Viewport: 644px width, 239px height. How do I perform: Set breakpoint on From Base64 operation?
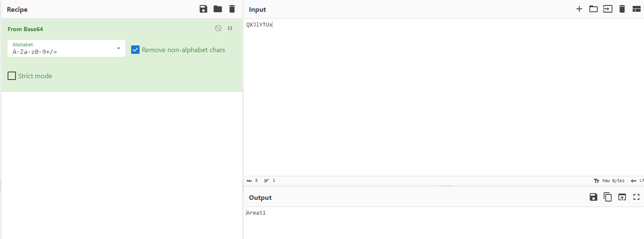230,28
